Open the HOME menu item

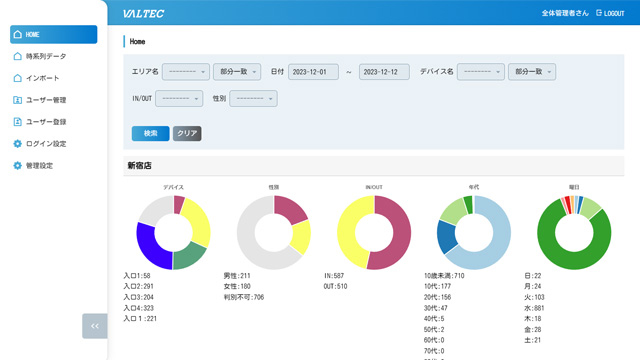coord(53,34)
